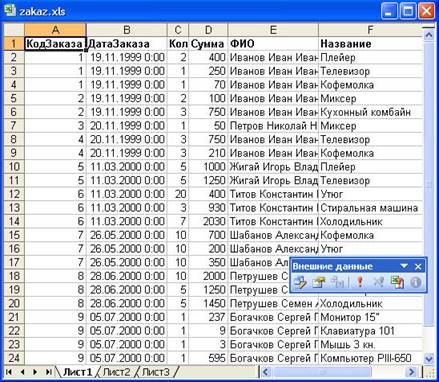Switch to the Лист3 sheet tab

click(156, 372)
